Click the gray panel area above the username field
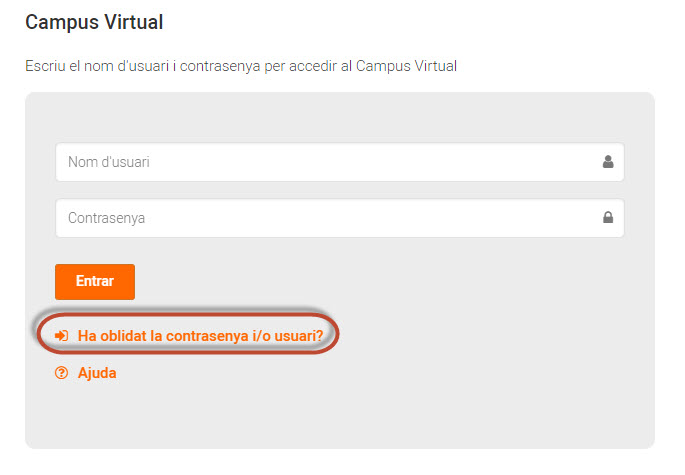This screenshot has height=475, width=685. pyautogui.click(x=339, y=117)
